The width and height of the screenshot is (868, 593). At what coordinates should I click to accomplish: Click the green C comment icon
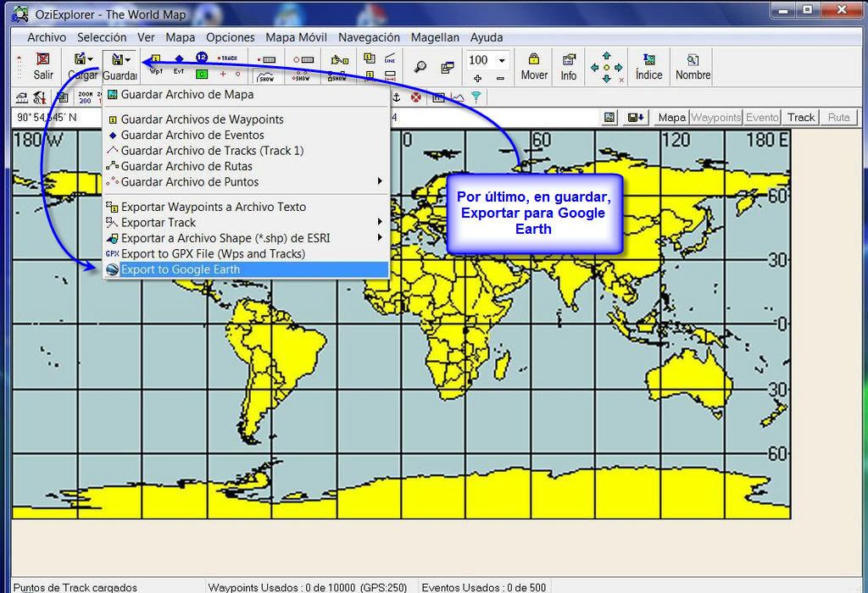pos(202,75)
